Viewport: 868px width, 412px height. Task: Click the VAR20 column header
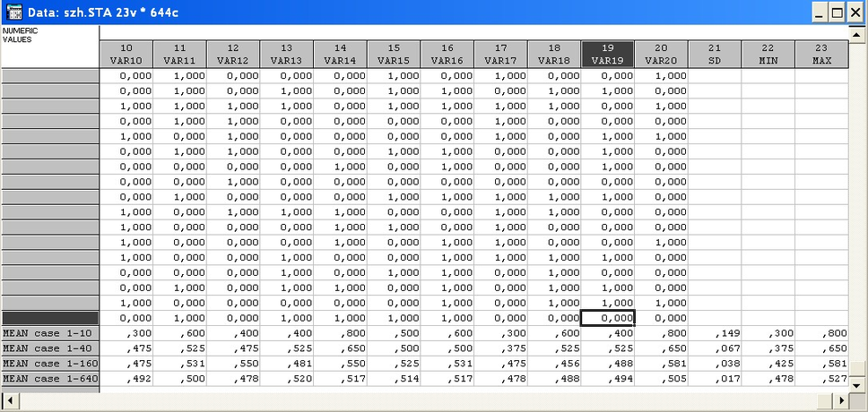(x=662, y=55)
